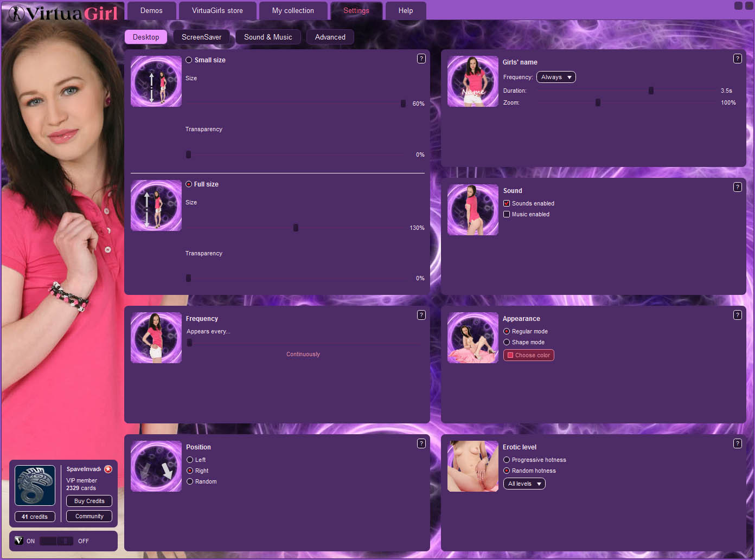Open help for the Appearance panel

coord(737,315)
